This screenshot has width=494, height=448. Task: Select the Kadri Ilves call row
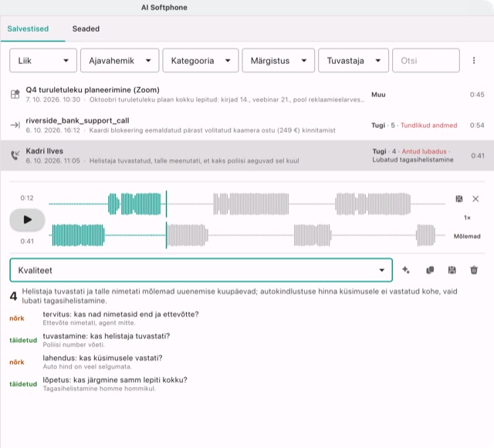pyautogui.click(x=247, y=156)
